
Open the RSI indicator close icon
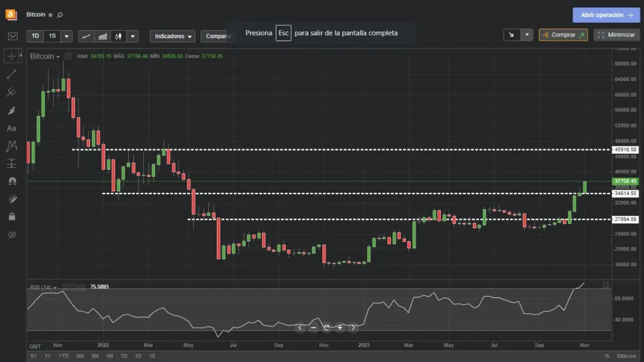82,287
